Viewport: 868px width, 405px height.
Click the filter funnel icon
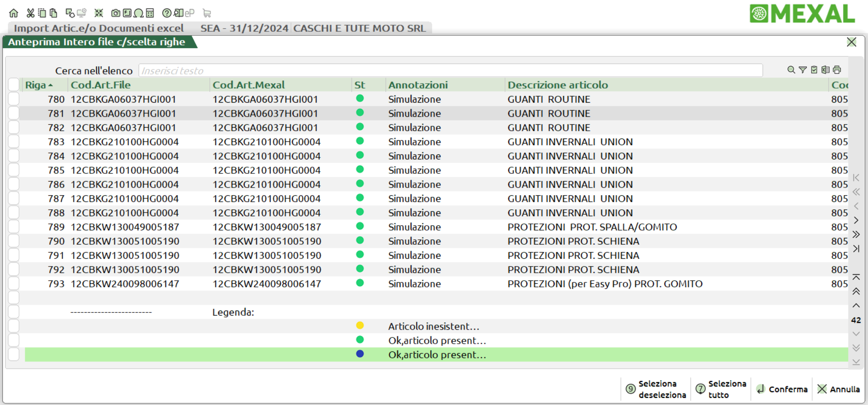[803, 70]
